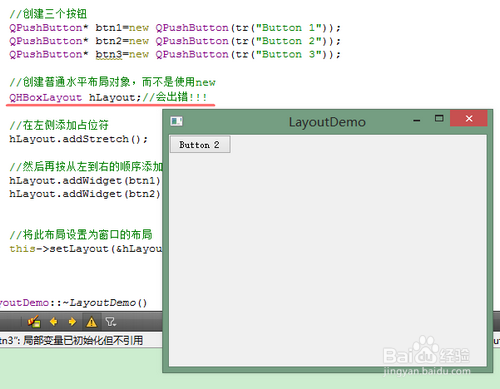Click the 'this->setLayout' line
This screenshot has width=500, height=389.
click(x=86, y=249)
